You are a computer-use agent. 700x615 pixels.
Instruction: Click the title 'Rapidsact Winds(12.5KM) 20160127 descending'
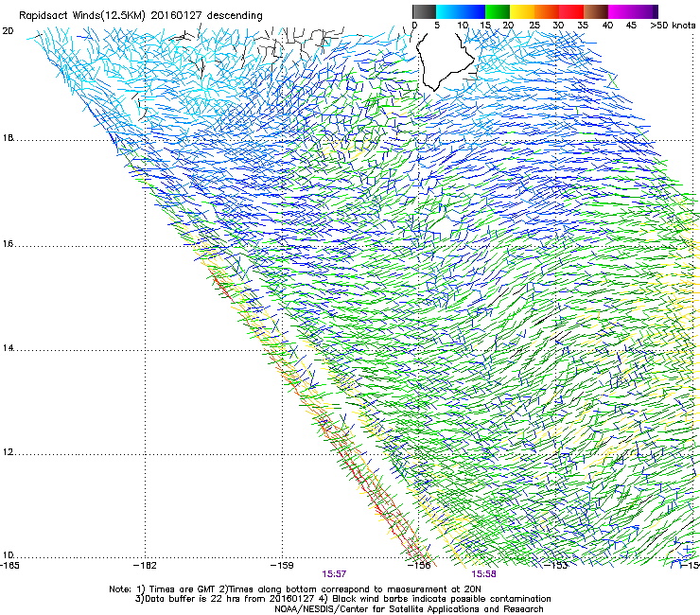(x=141, y=16)
